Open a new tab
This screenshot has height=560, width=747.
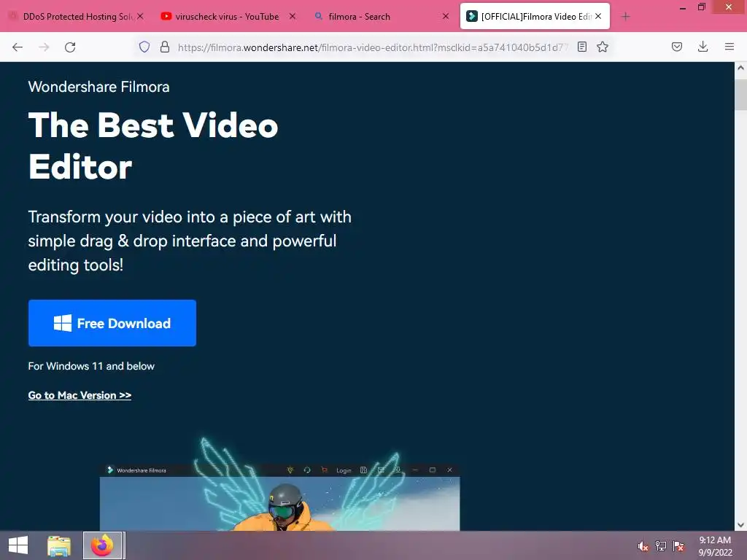(625, 17)
